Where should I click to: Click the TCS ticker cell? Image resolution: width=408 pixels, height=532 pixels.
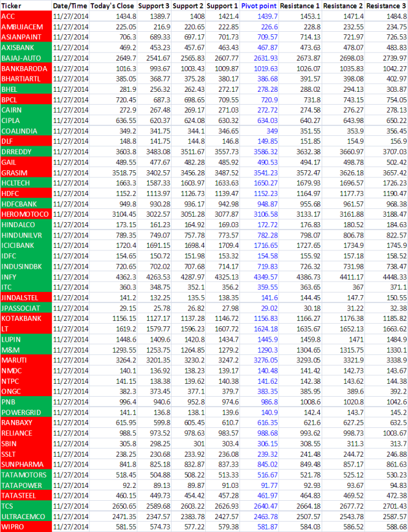point(26,506)
